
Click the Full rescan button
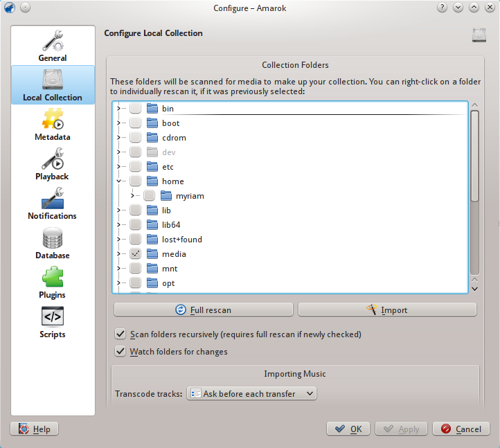204,310
